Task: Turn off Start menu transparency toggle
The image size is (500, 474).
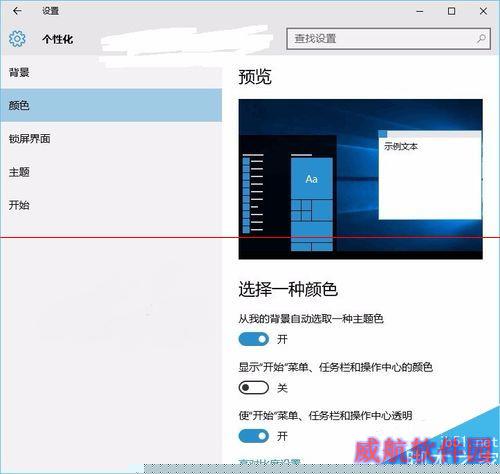Action: click(x=254, y=436)
